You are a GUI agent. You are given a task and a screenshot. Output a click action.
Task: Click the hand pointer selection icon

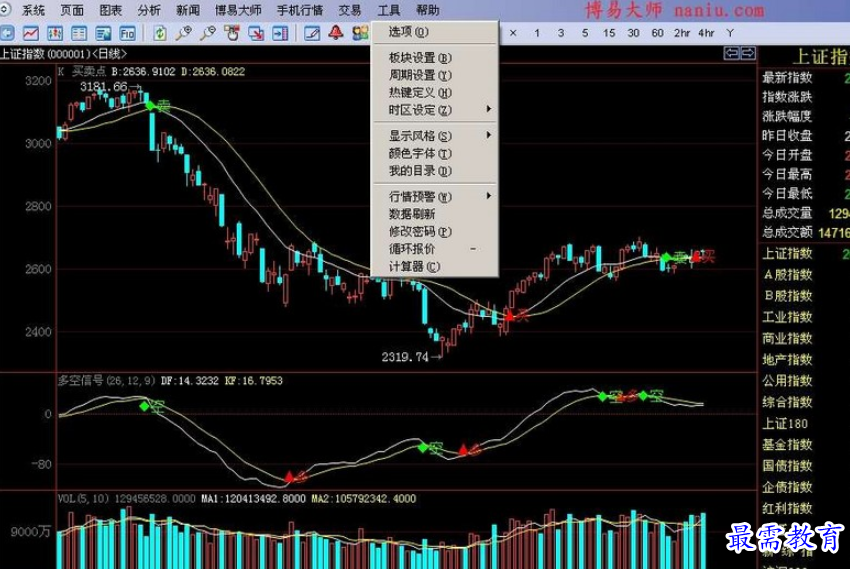click(232, 34)
